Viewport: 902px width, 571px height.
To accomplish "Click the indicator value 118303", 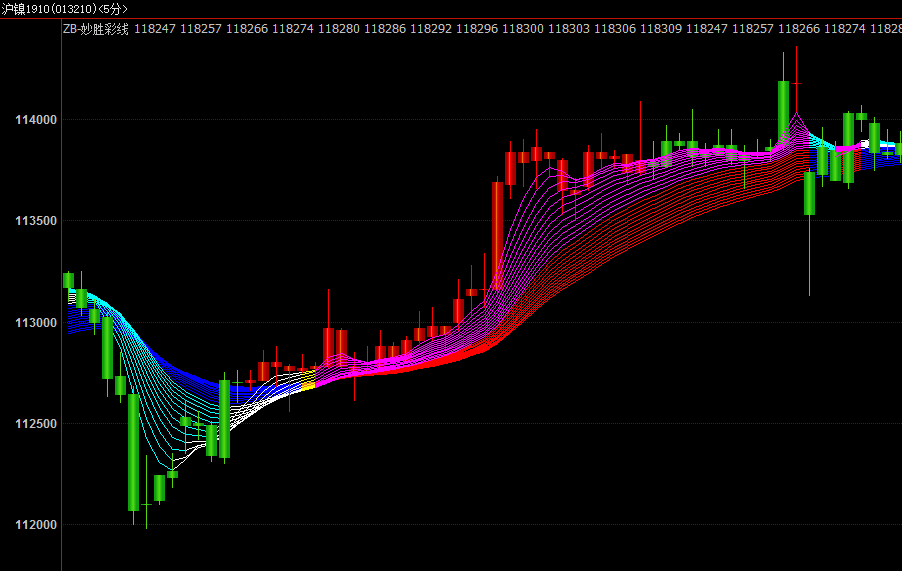I will click(x=568, y=29).
